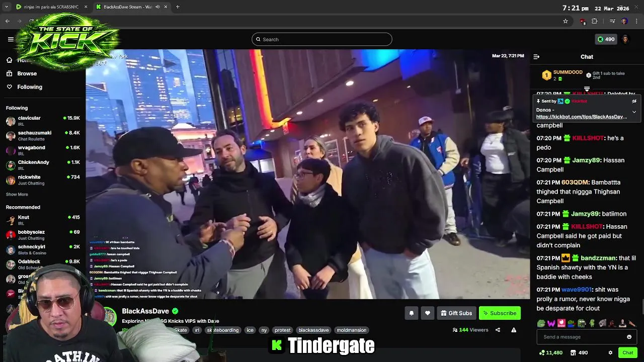
Task: Click the green Chat send button
Action: click(x=627, y=353)
